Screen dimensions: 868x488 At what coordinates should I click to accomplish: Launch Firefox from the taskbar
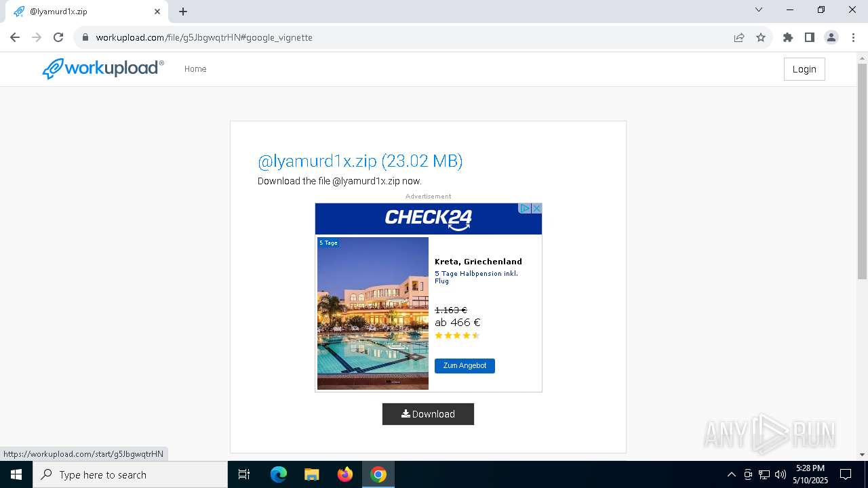click(x=345, y=474)
